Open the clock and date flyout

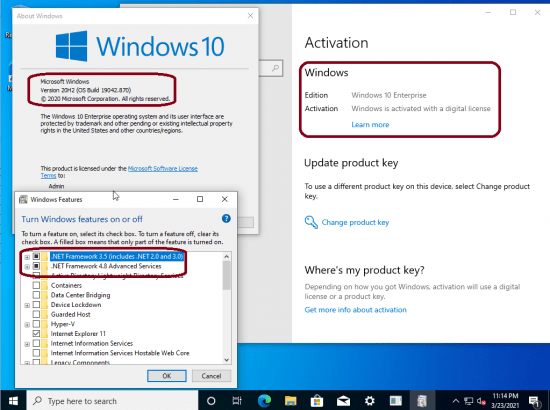pyautogui.click(x=505, y=401)
